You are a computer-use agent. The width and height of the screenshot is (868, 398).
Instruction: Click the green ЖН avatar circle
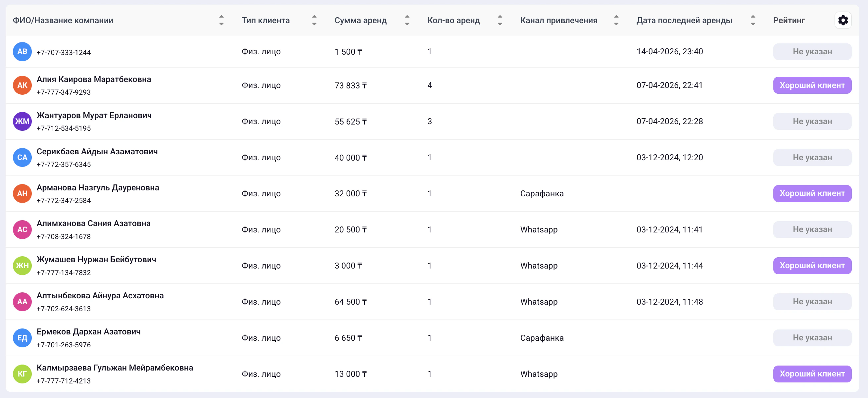point(22,266)
